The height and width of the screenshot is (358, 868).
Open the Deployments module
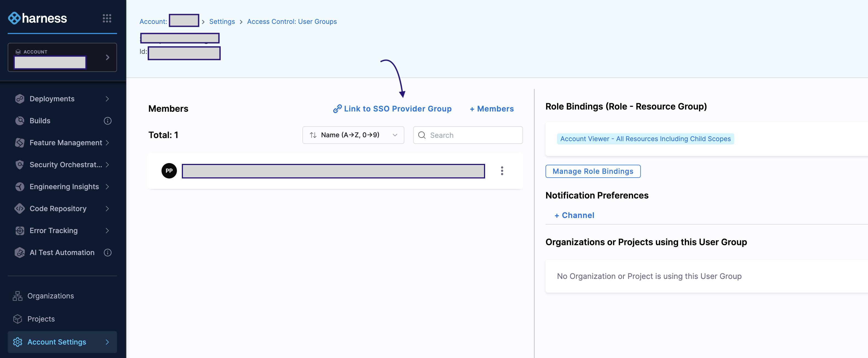[x=52, y=99]
